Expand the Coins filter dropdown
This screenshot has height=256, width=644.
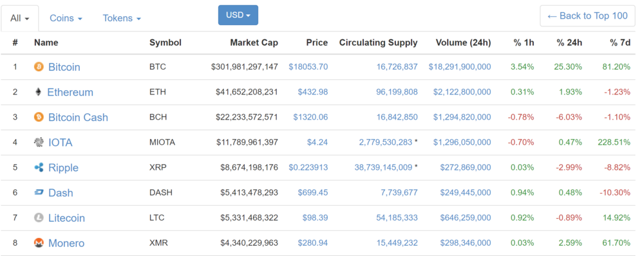click(x=66, y=19)
